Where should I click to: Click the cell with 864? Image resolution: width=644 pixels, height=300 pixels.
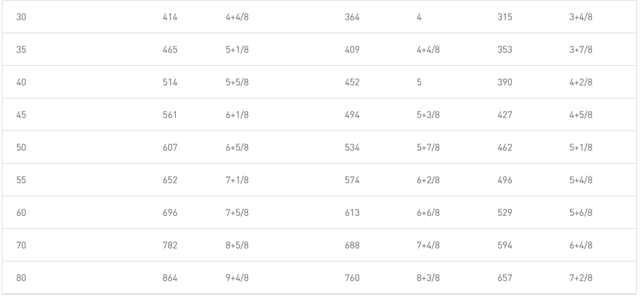pos(170,278)
